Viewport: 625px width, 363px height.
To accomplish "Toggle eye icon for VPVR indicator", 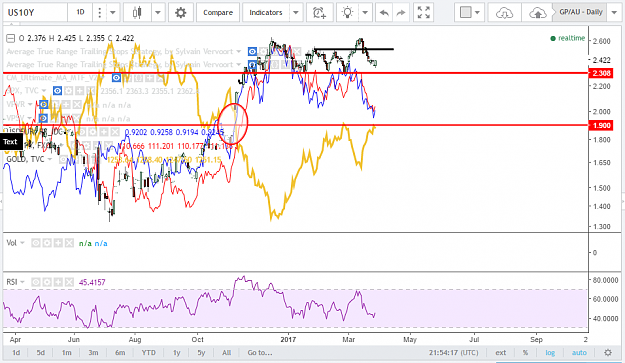I will [43, 104].
